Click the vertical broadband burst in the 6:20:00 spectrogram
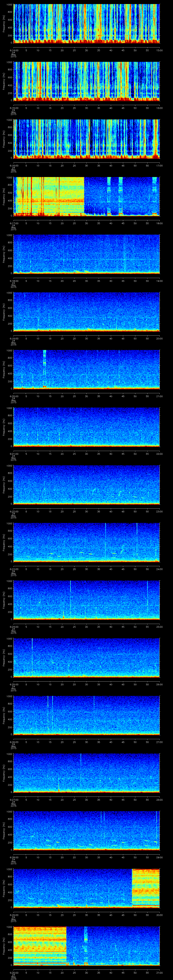 point(44,369)
